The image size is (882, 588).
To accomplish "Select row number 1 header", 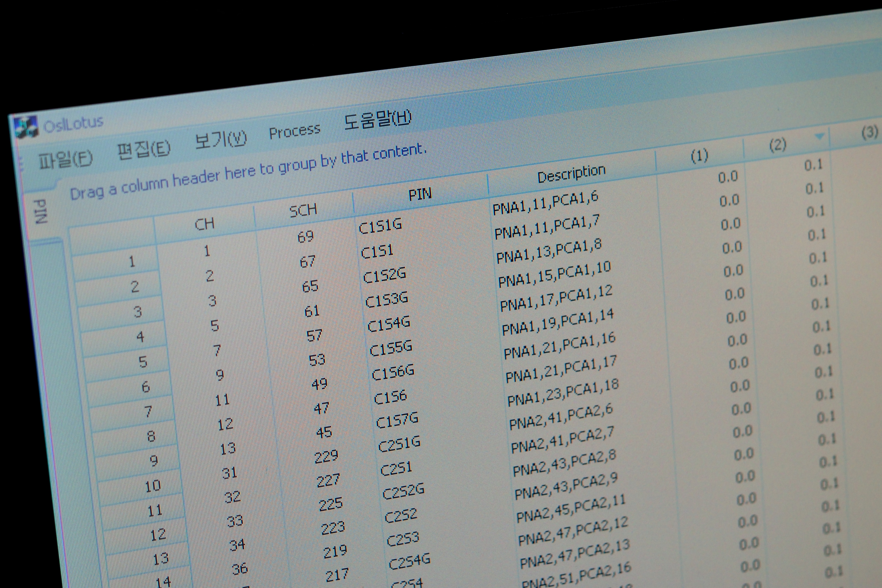I will click(131, 261).
